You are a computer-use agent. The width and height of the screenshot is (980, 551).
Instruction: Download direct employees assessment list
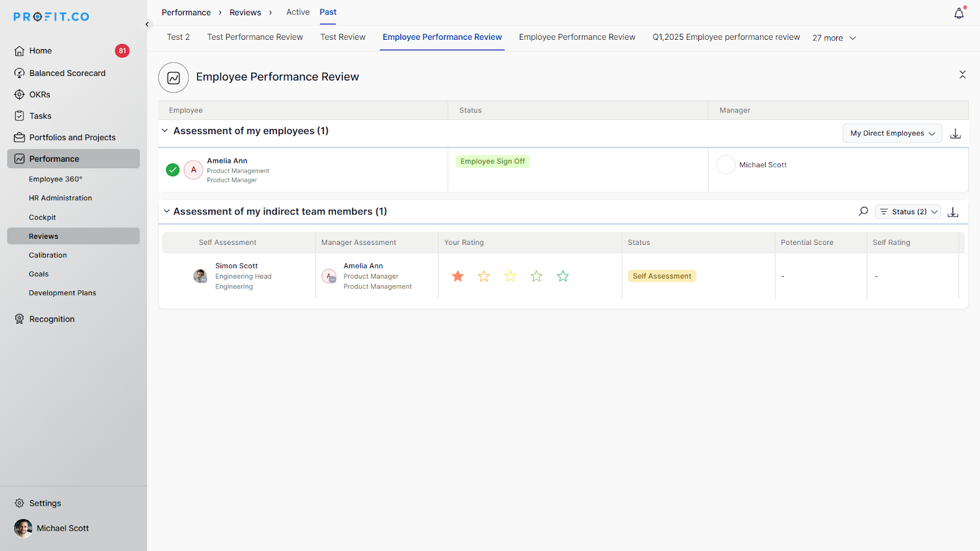[955, 133]
